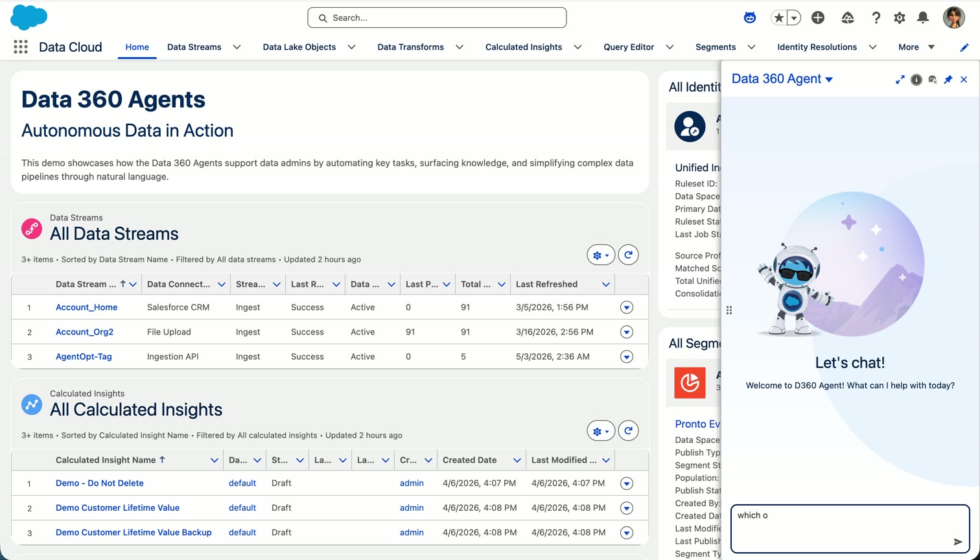Open row actions for Demo - Do Not Delete
The image size is (980, 560).
627,483
